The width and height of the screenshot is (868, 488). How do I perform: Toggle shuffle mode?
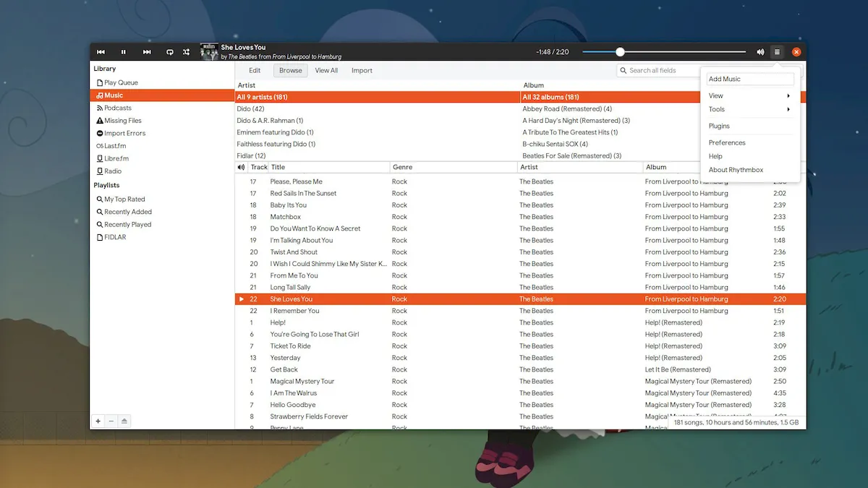pos(187,52)
